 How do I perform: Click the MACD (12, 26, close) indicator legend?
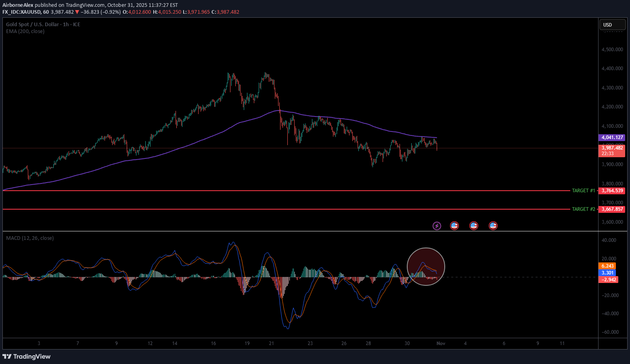click(30, 238)
